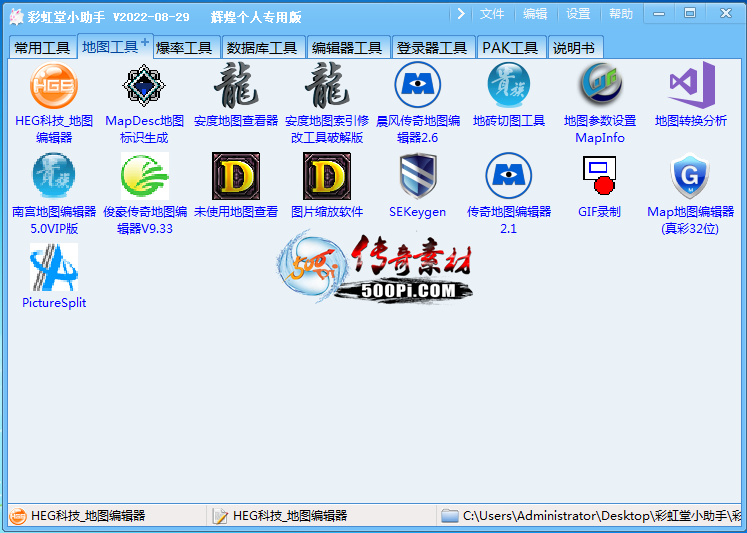747x533 pixels.
Task: Click the 地图转换分析 label
Action: (x=691, y=121)
